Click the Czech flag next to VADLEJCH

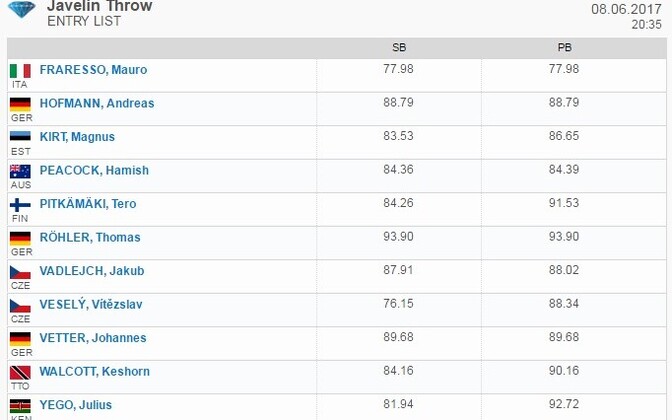click(x=20, y=272)
